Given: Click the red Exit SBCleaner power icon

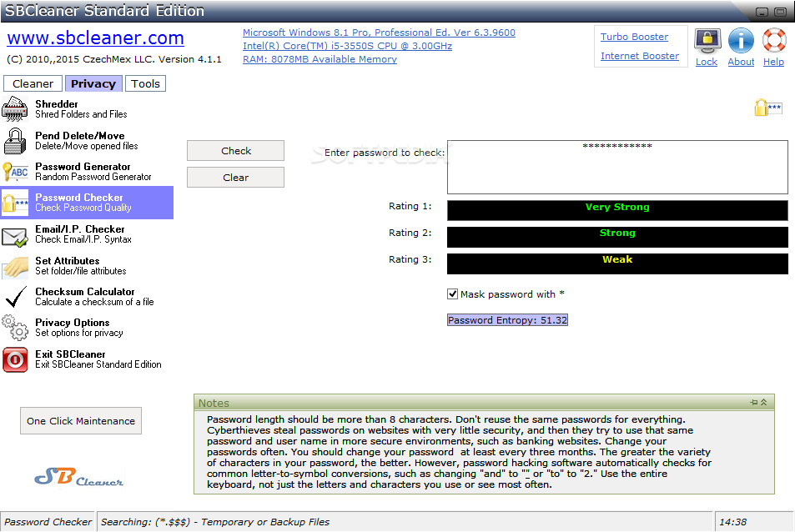Looking at the screenshot, I should pyautogui.click(x=15, y=359).
